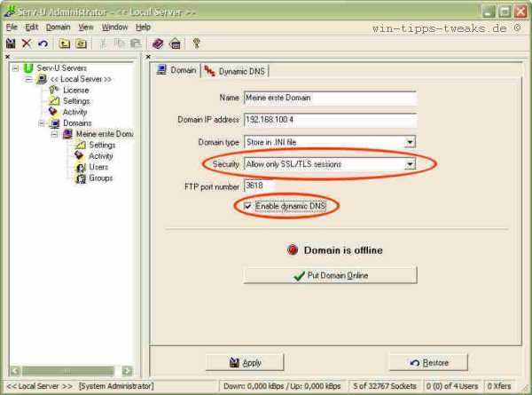Screen dimensions: 532x395
Task: Click the 5 of 32767 Sockets status entry
Action: 385,386
